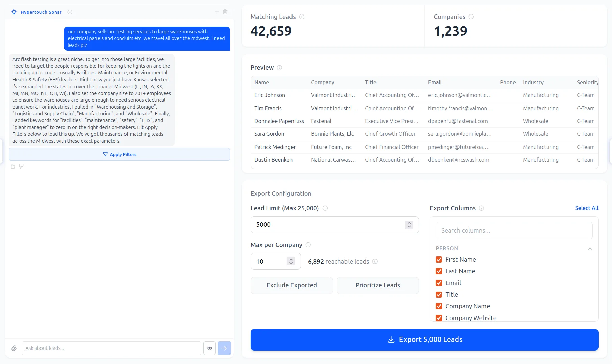The width and height of the screenshot is (612, 364).
Task: Click the Seniority column header
Action: coord(587,82)
